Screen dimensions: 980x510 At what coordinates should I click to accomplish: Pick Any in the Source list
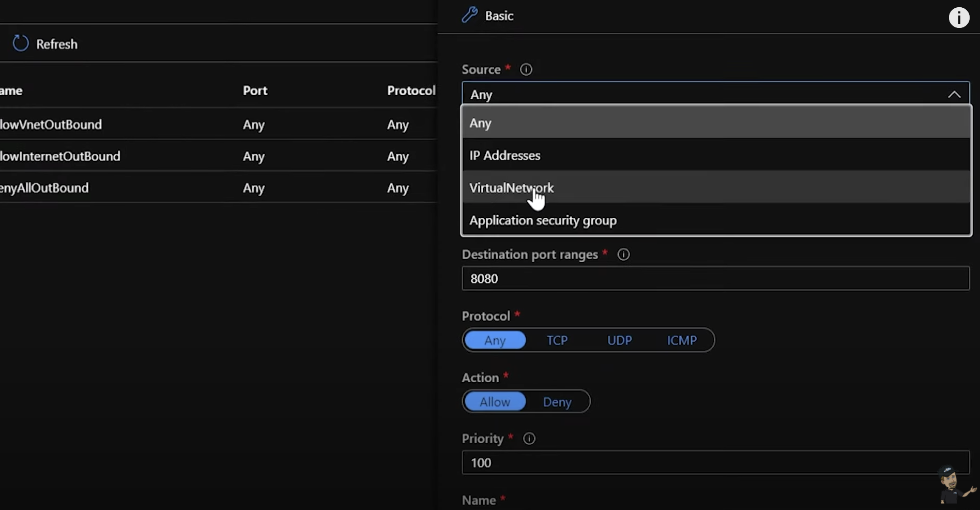[x=480, y=123]
